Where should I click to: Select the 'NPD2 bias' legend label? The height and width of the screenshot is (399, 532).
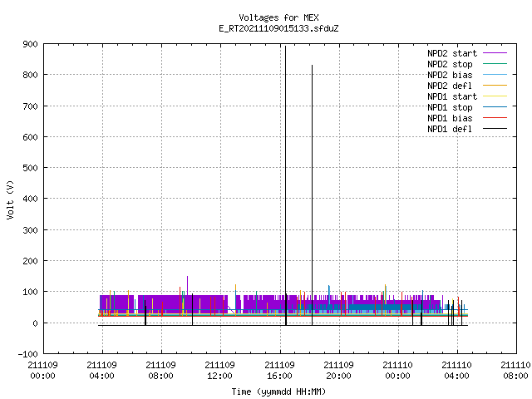[450, 75]
